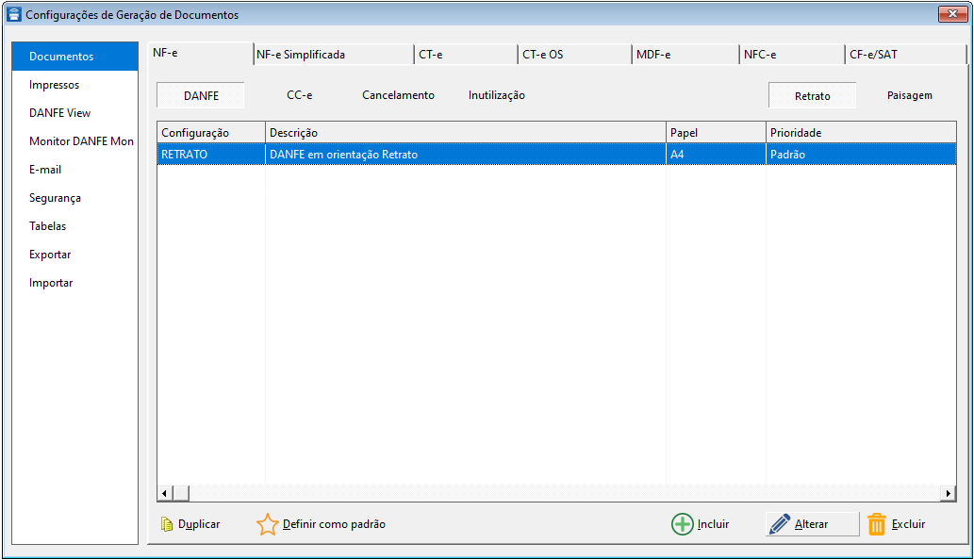The image size is (974, 560).
Task: Select the DANFE sub-tab
Action: point(201,95)
